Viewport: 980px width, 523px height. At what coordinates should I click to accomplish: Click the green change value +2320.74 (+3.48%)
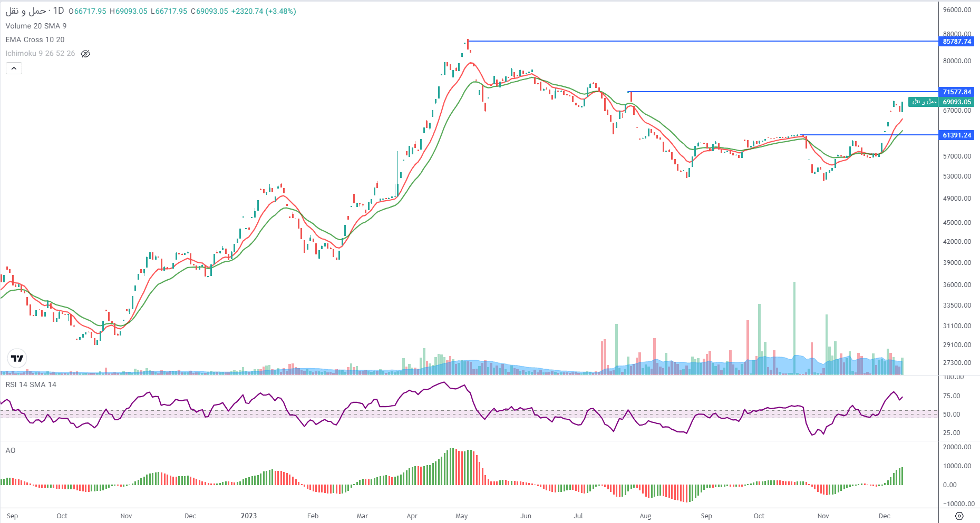[x=264, y=11]
